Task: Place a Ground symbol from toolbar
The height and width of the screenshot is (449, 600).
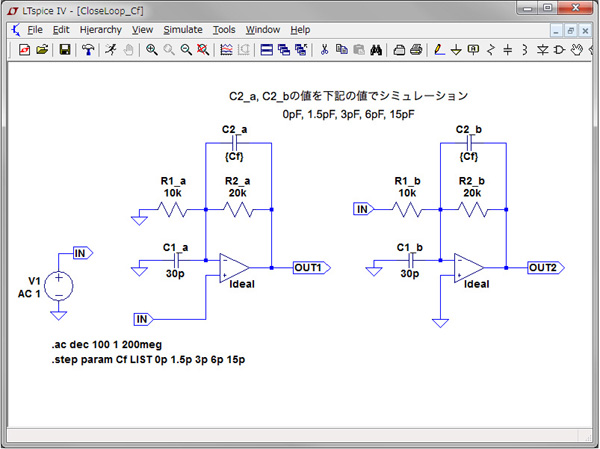Action: [x=456, y=49]
